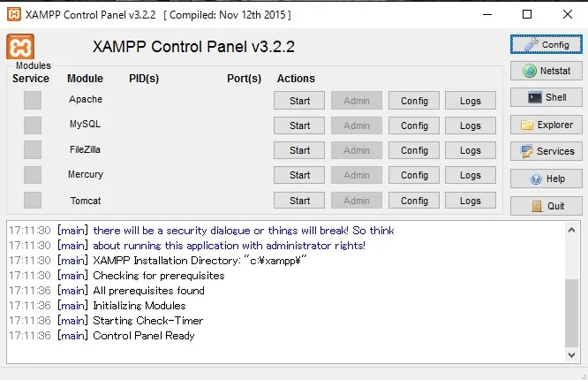Open the Config button with wrench icon
The width and height of the screenshot is (588, 380).
click(x=546, y=43)
